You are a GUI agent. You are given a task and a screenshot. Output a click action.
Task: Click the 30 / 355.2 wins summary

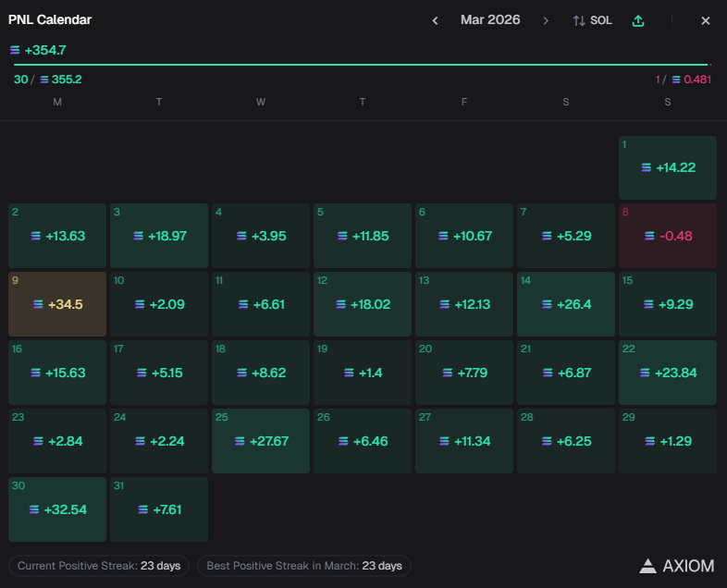pyautogui.click(x=48, y=80)
